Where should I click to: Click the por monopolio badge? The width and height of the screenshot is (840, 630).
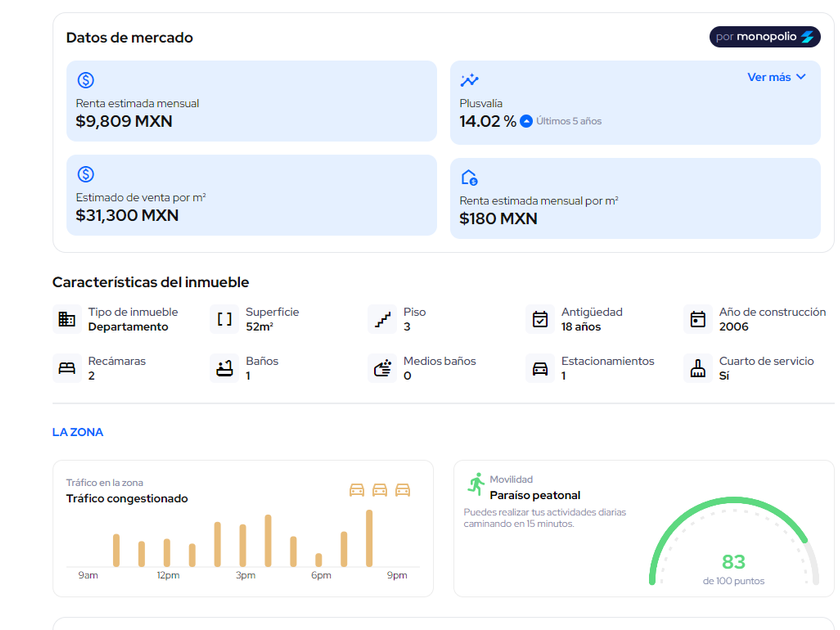[765, 37]
